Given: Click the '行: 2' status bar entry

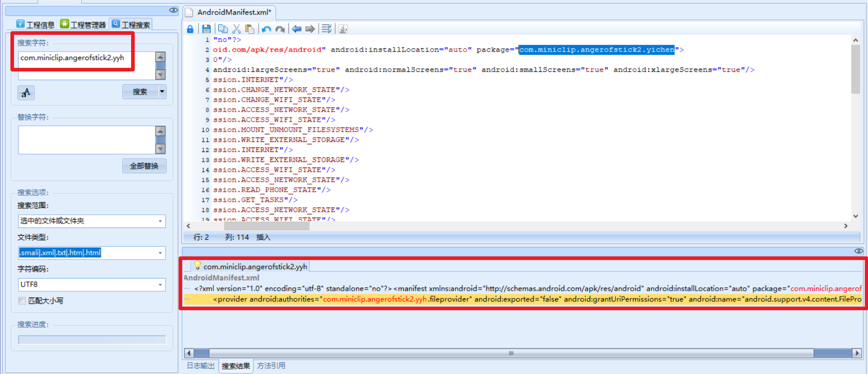Looking at the screenshot, I should (x=201, y=237).
